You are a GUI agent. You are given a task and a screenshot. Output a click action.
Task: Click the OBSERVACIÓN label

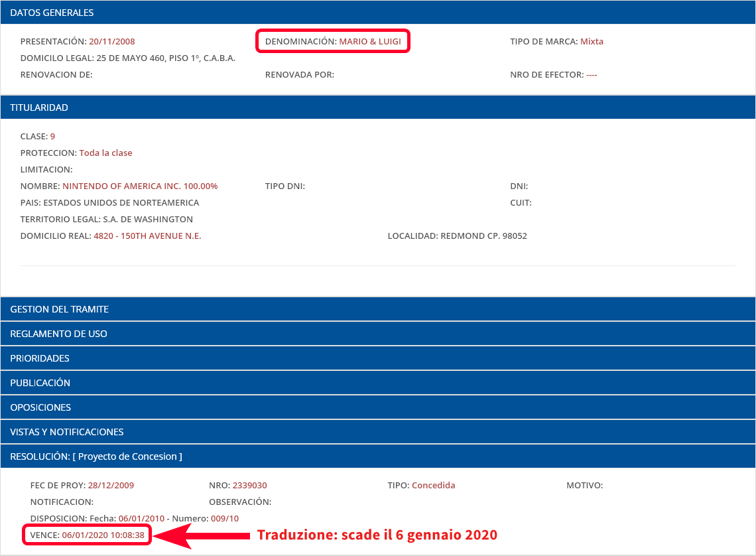coord(240,502)
